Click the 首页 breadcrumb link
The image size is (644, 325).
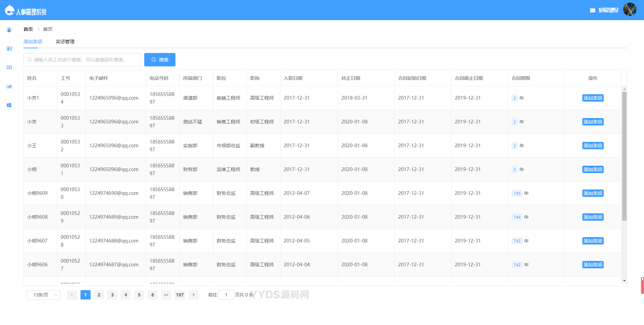pos(28,29)
